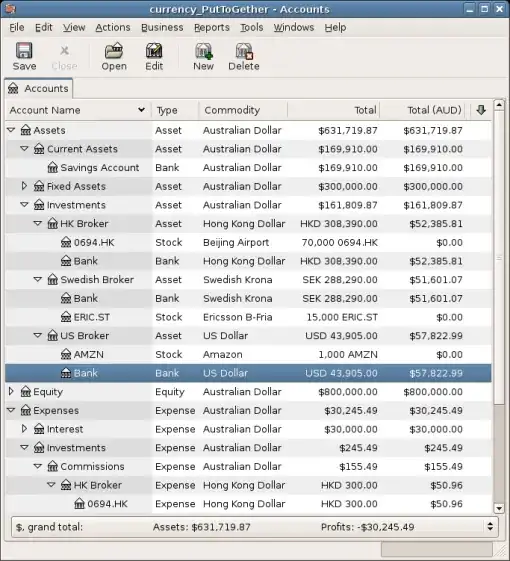This screenshot has width=510, height=561.
Task: Select the Savings Account row name
Action: [x=100, y=167]
